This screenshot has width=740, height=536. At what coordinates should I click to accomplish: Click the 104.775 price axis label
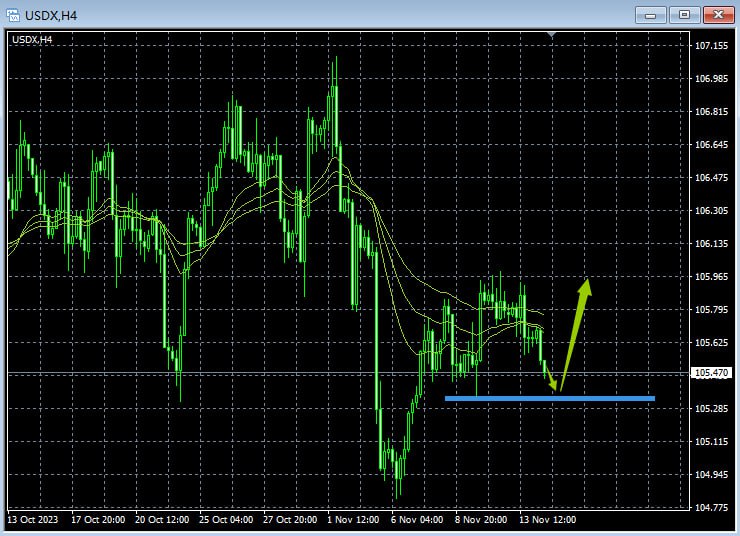coord(711,507)
